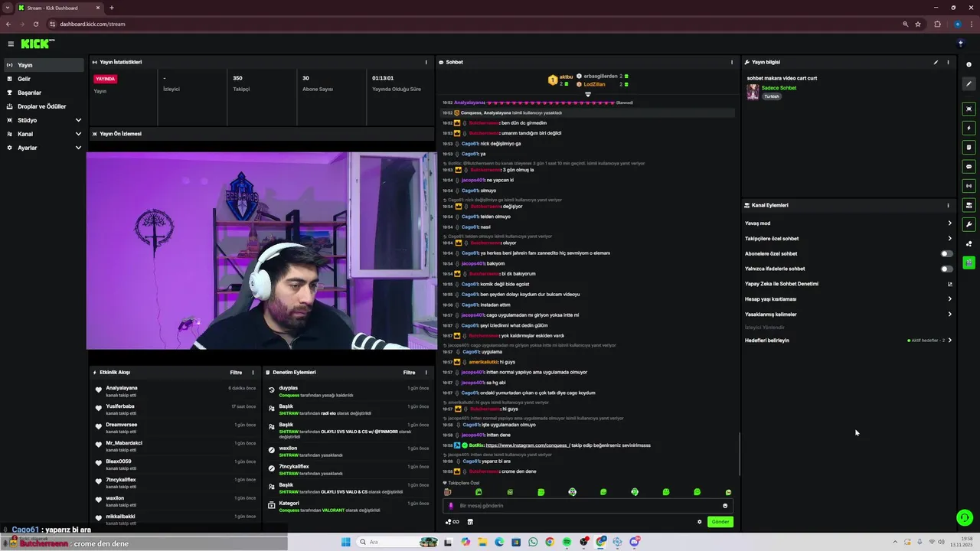Open Yapay Zeka ile Sohbet Denetimi
The image size is (980, 551).
pyautogui.click(x=848, y=284)
